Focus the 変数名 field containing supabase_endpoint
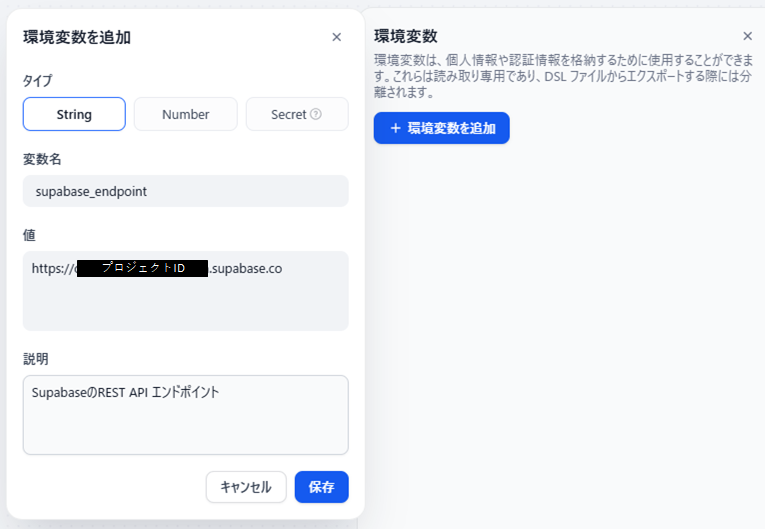The height and width of the screenshot is (529, 765). click(x=186, y=191)
